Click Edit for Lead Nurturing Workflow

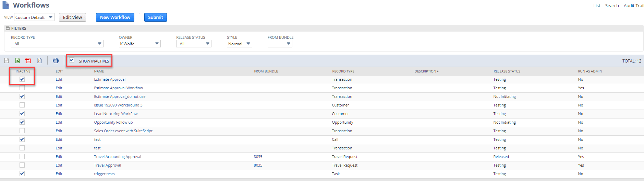click(x=59, y=114)
